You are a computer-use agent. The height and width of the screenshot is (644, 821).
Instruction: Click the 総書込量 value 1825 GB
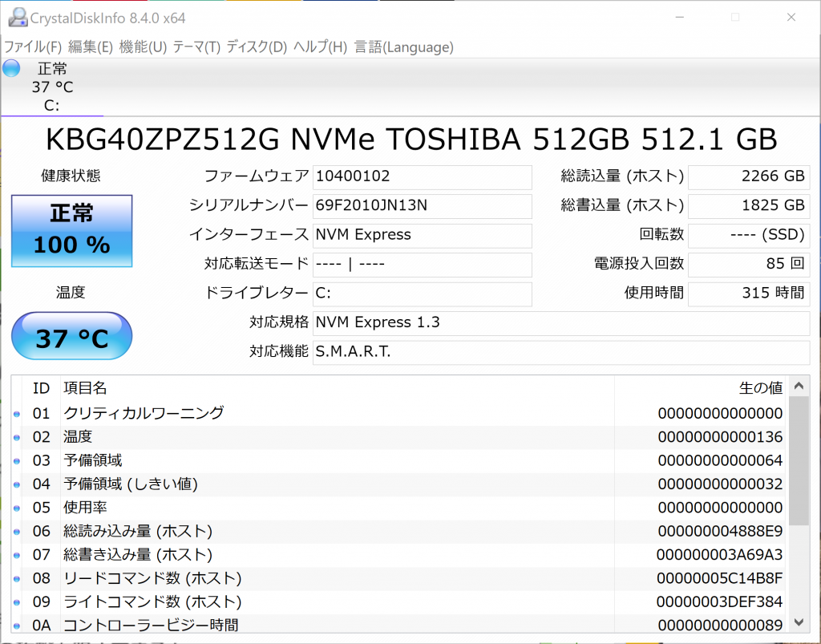coord(749,206)
